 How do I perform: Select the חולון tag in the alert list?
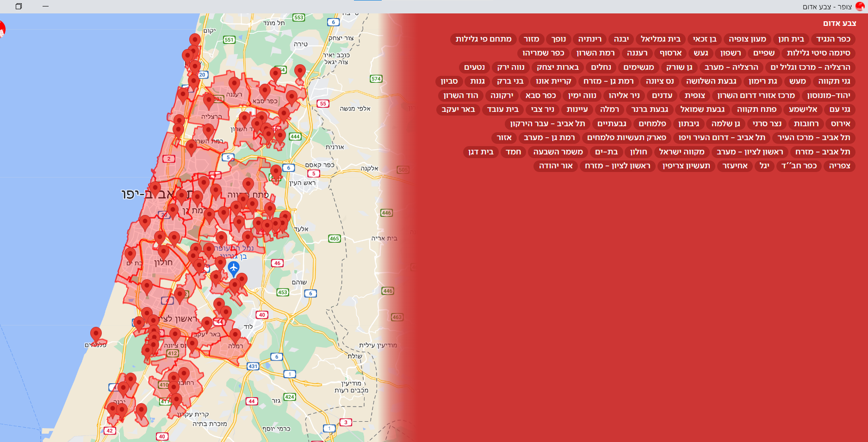click(x=639, y=152)
